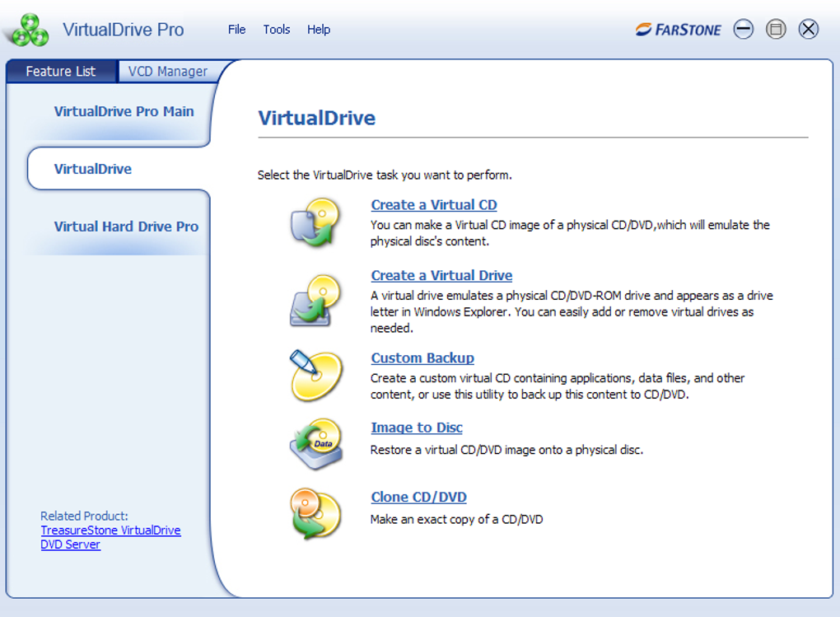Open the Create a Virtual Drive link
This screenshot has height=617, width=840.
pos(441,275)
